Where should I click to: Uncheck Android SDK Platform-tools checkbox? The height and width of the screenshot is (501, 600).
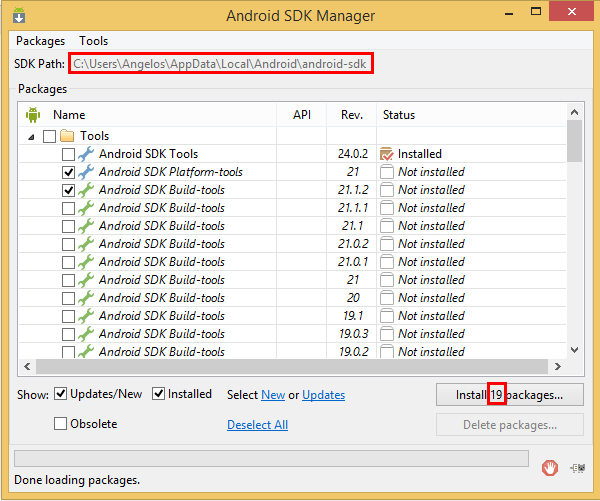click(68, 172)
